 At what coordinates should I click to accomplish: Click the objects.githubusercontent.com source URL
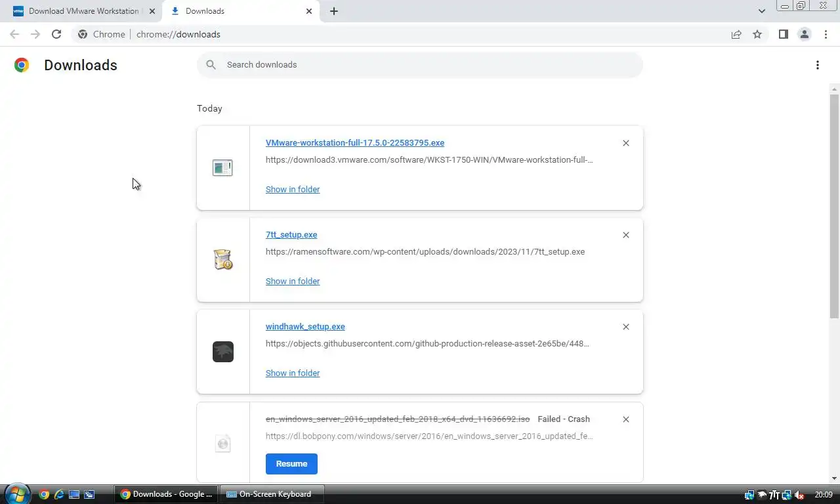pyautogui.click(x=427, y=344)
